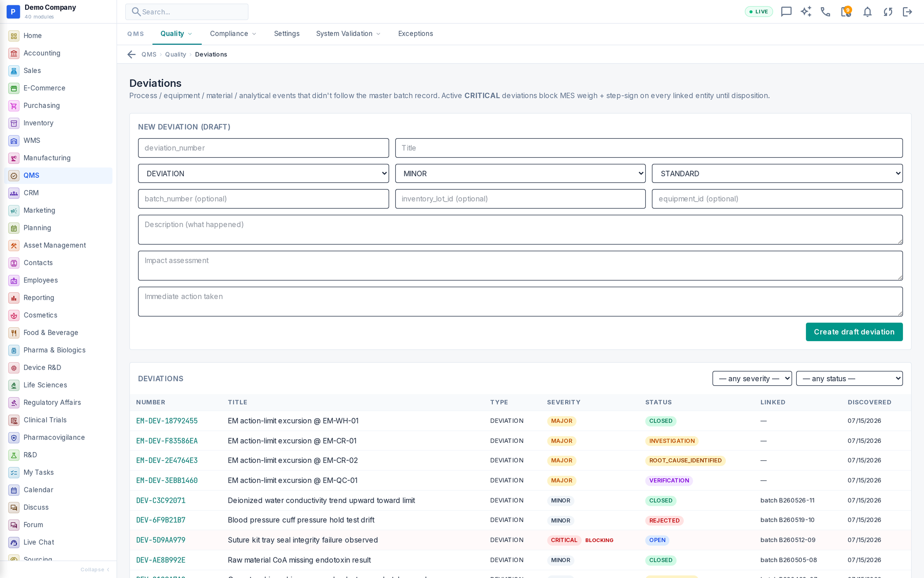Click the Impact assessment text area
Viewport: 924px width, 578px height.
[521, 266]
